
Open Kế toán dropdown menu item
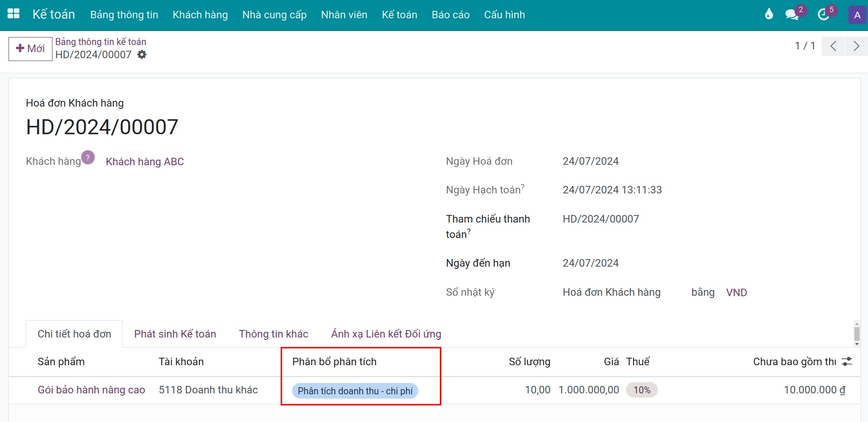400,15
